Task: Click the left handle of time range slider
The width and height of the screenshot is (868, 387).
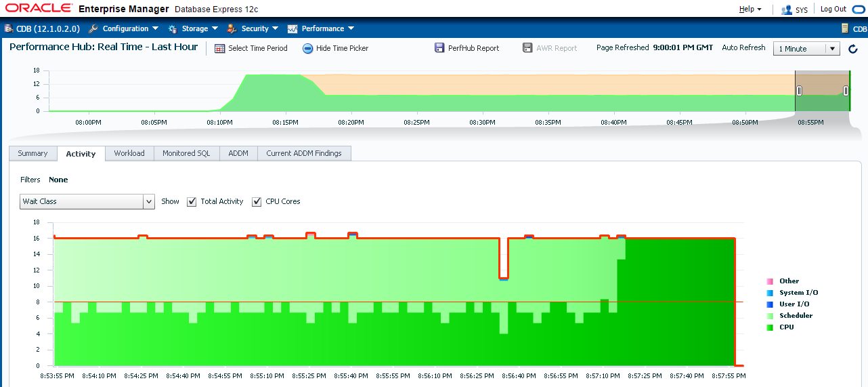Action: (799, 91)
